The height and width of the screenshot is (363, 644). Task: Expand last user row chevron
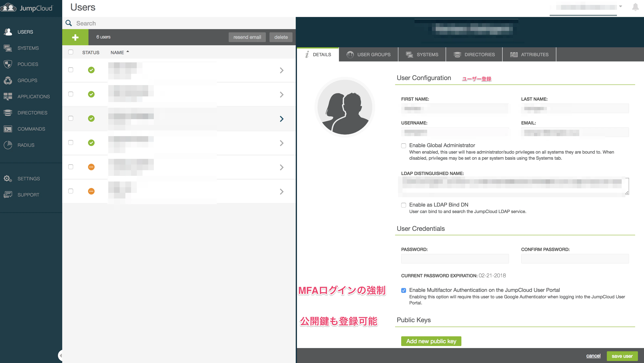point(282,192)
